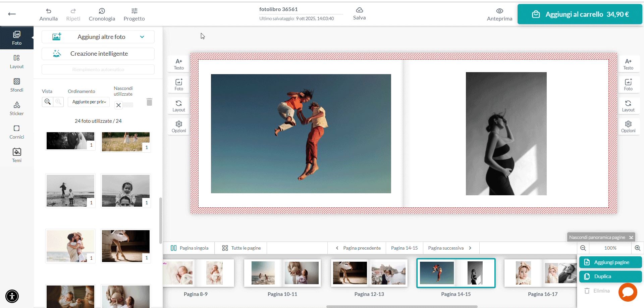This screenshot has width=644, height=308.
Task: Open left page Opzioni settings
Action: coord(179,127)
